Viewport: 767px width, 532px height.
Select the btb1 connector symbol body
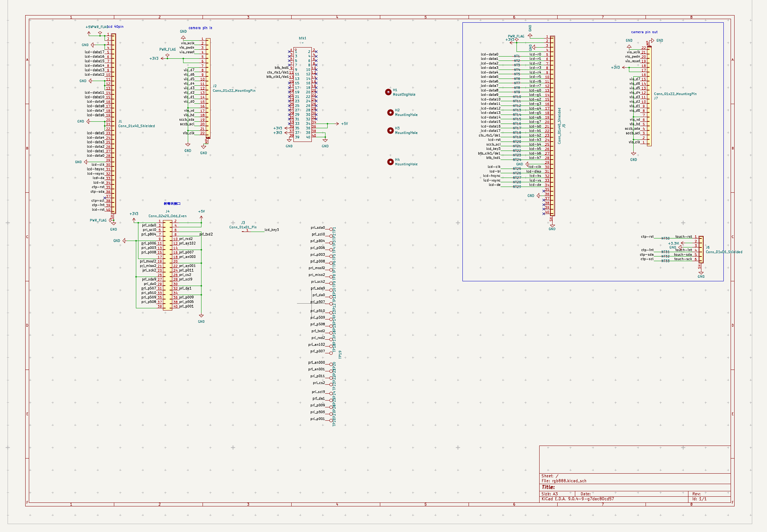pos(302,94)
